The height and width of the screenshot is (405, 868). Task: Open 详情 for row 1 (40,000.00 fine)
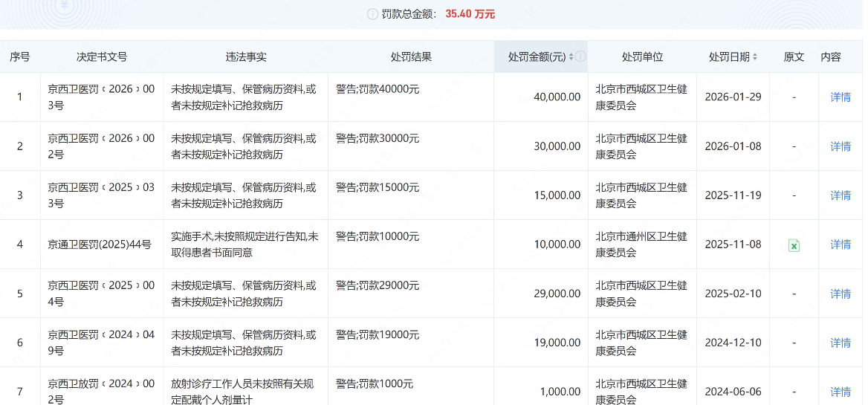click(x=841, y=97)
